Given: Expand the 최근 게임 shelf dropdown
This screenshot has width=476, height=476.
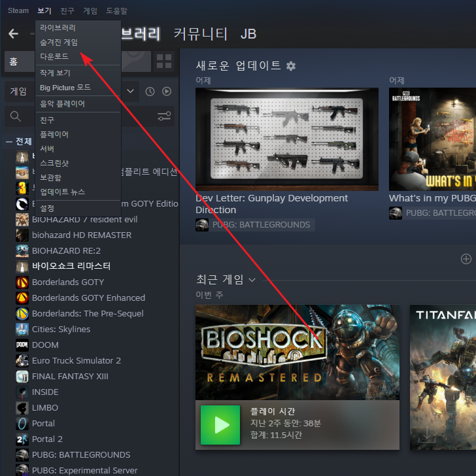Looking at the screenshot, I should 252,280.
